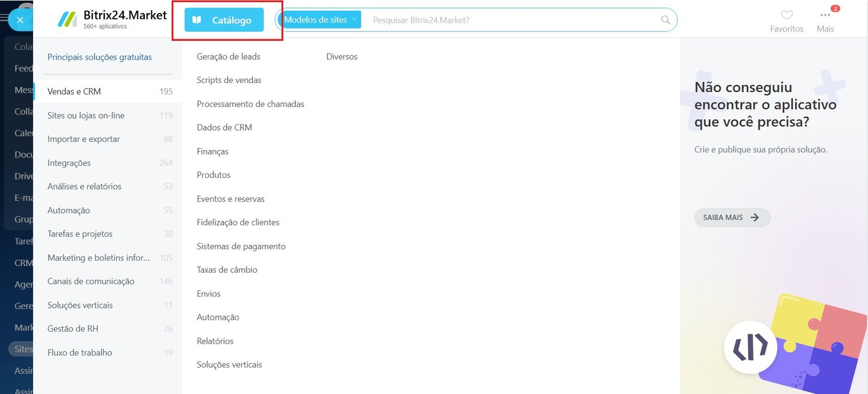868x394 pixels.
Task: Open the Diversos subcategory
Action: tap(342, 56)
